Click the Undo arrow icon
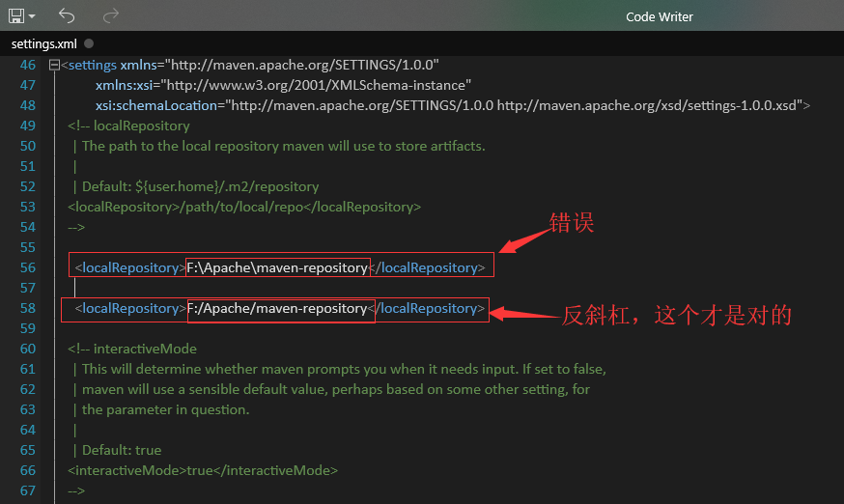Viewport: 844px width, 504px height. (x=67, y=16)
